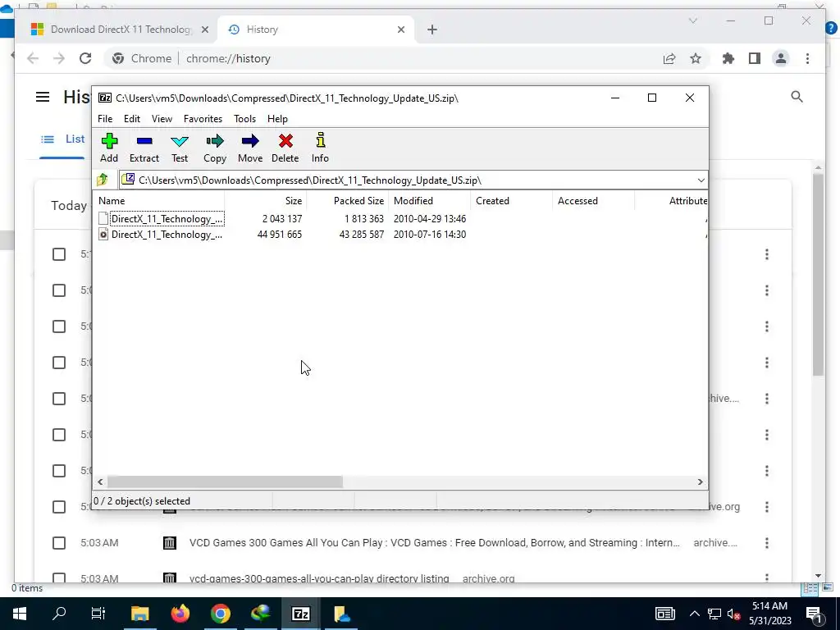Expand the 7-Zip address path dropdown
This screenshot has width=840, height=630.
[x=701, y=180]
